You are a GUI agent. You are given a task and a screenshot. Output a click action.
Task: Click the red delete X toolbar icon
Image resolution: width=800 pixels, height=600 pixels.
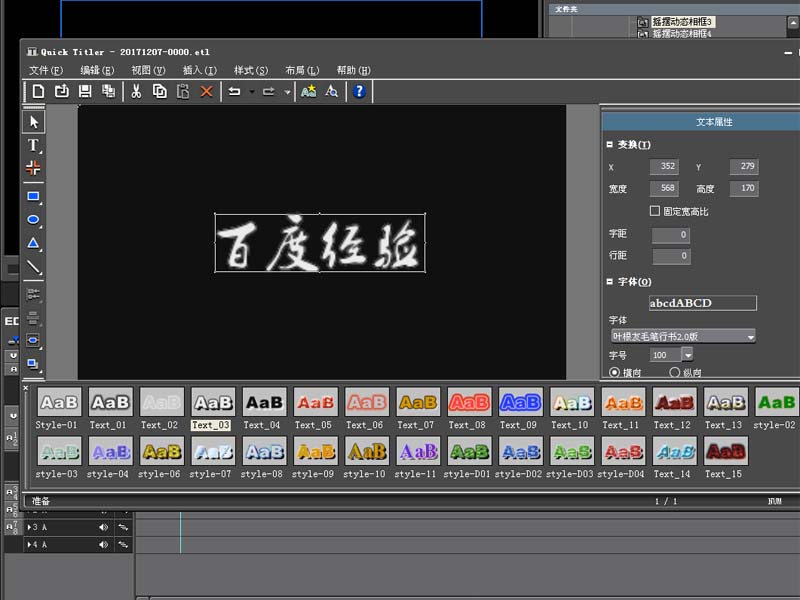[208, 91]
